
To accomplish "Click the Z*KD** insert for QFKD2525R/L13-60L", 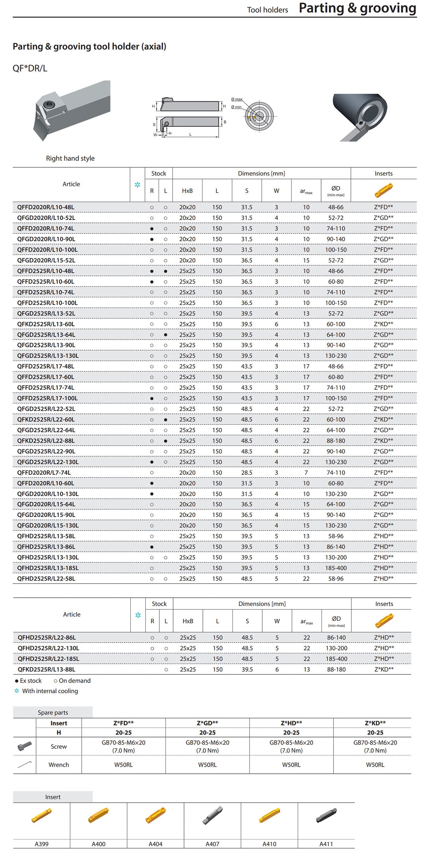I will tap(383, 324).
